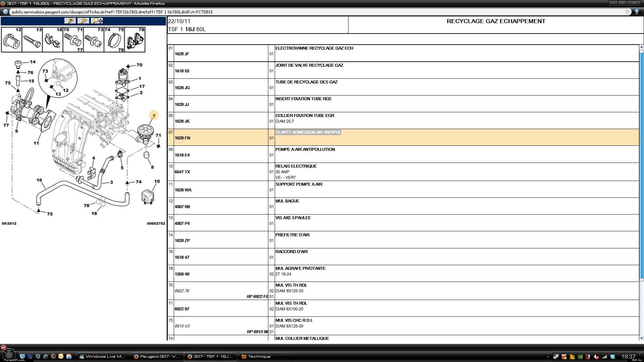This screenshot has width=644, height=362.
Task: Click the muted speaker volume icon
Action: pos(596,357)
